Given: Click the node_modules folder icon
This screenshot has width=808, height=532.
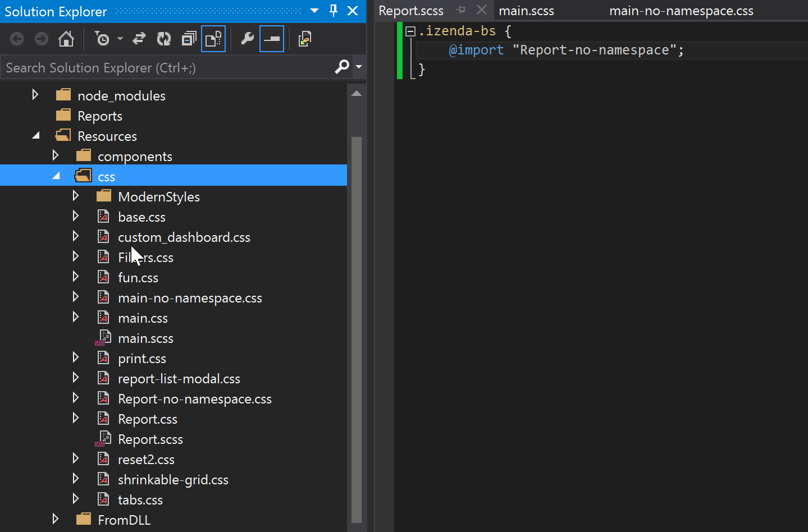Looking at the screenshot, I should point(63,94).
